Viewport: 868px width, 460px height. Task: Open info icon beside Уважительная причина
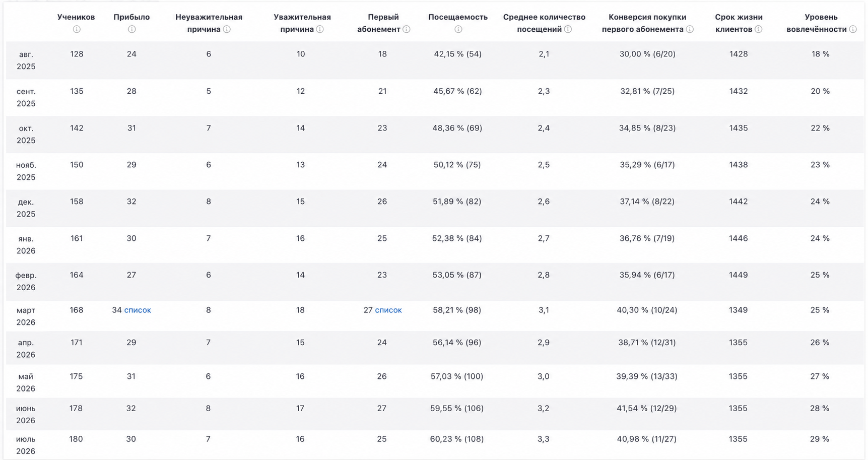coord(320,29)
